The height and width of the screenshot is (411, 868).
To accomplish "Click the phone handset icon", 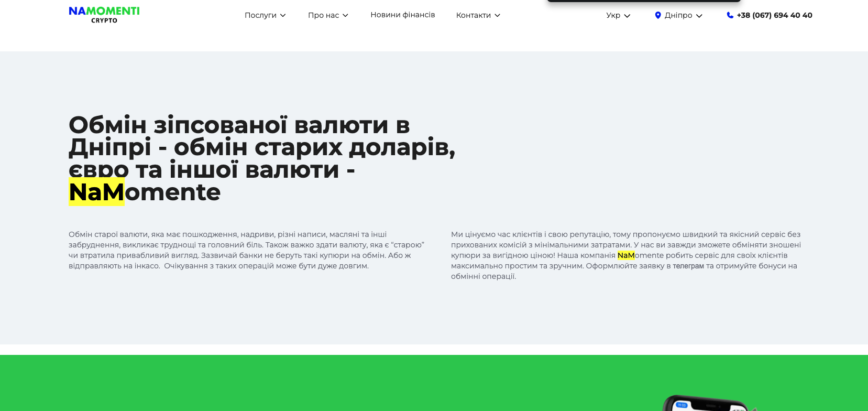I will (x=730, y=15).
